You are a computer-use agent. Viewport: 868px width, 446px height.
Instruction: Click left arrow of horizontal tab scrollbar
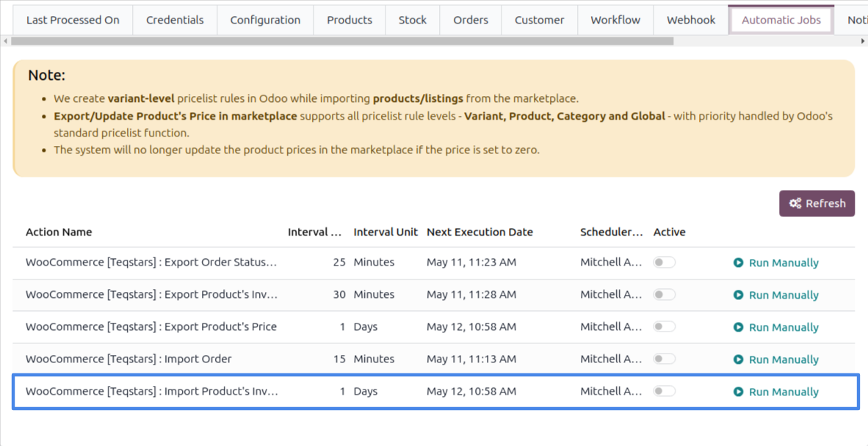(x=6, y=41)
